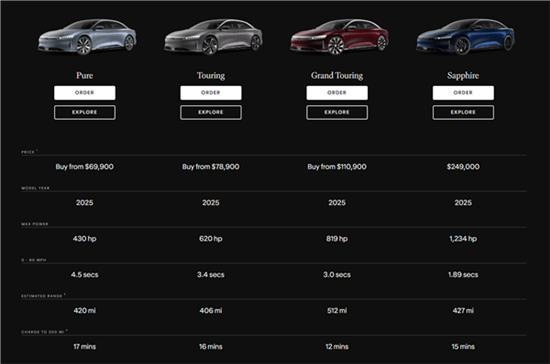
Task: Click the Buy from $110,900 price text
Action: (337, 167)
